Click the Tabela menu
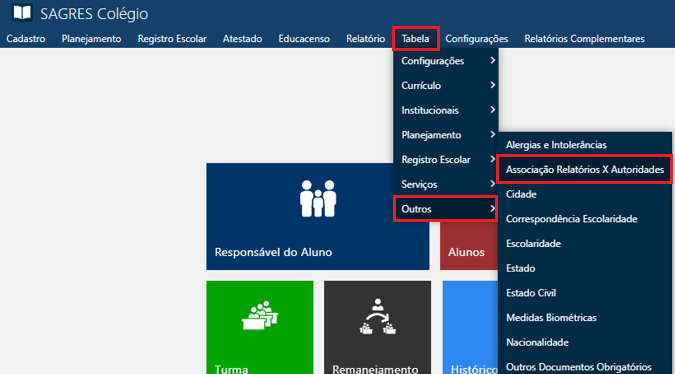This screenshot has height=374, width=675. tap(415, 39)
